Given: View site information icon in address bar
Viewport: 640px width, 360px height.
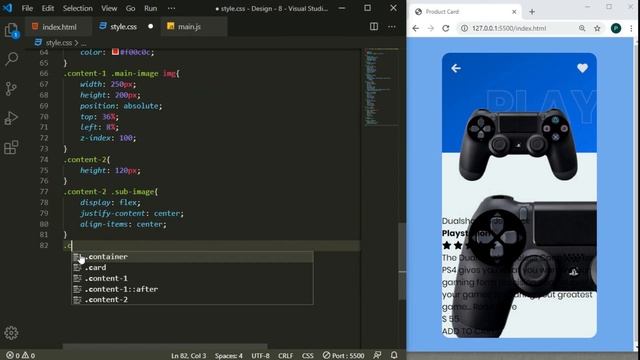Looking at the screenshot, I should [464, 28].
